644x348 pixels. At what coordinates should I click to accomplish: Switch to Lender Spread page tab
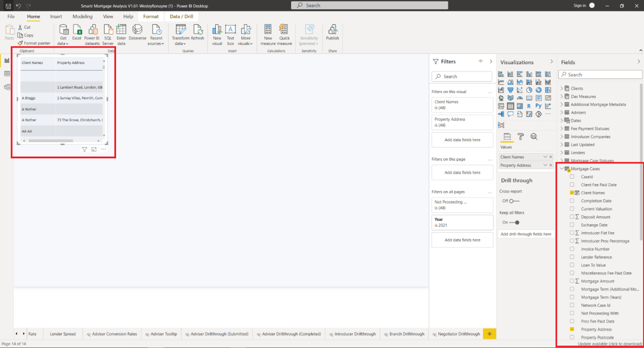click(63, 334)
